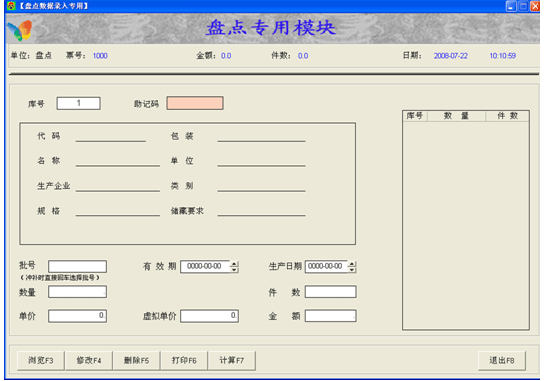544x381 pixels.
Task: Click the 有效期 date field
Action: tap(205, 266)
